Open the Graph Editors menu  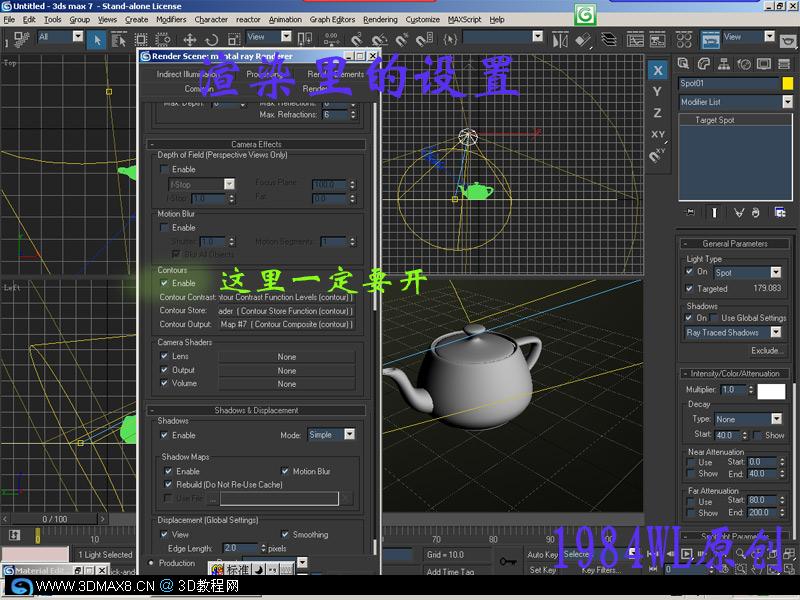pos(332,19)
